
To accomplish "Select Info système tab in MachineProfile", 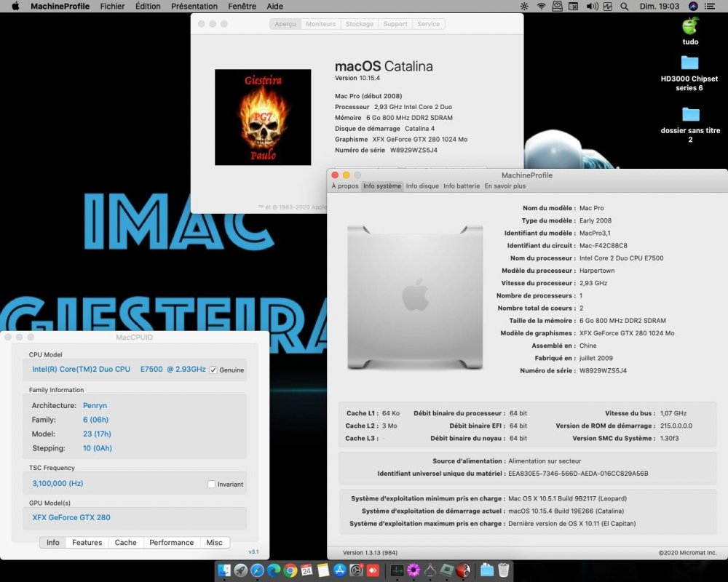I will click(382, 186).
